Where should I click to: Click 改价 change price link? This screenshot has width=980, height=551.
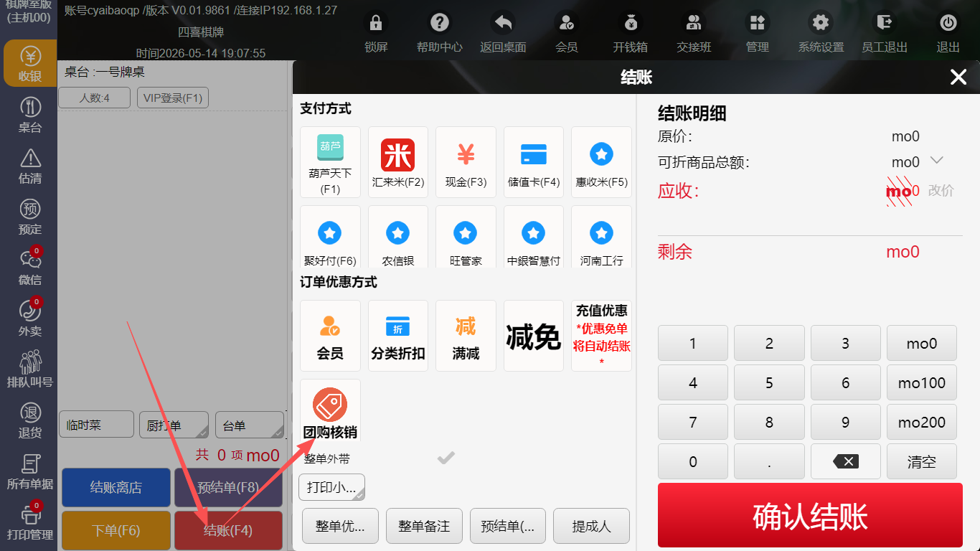tap(941, 191)
